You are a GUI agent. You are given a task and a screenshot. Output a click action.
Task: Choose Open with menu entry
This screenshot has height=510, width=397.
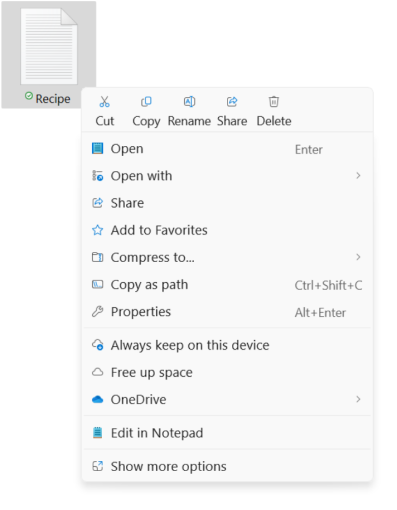(x=227, y=176)
